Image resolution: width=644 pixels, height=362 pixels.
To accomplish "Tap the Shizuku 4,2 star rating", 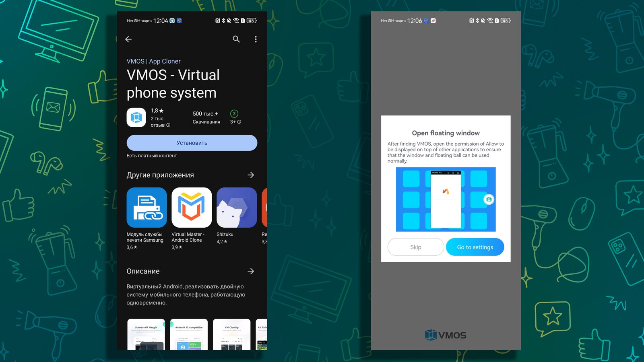I will pos(222,242).
